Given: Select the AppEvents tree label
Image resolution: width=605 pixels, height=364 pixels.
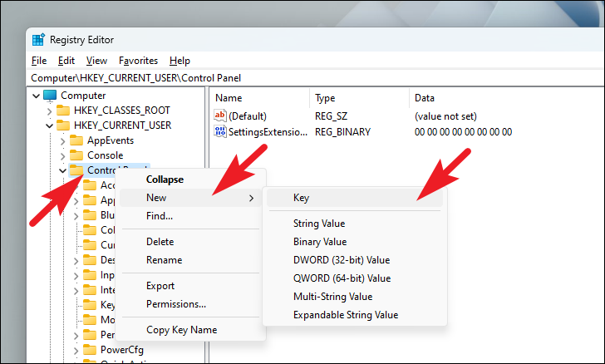Looking at the screenshot, I should pos(111,140).
